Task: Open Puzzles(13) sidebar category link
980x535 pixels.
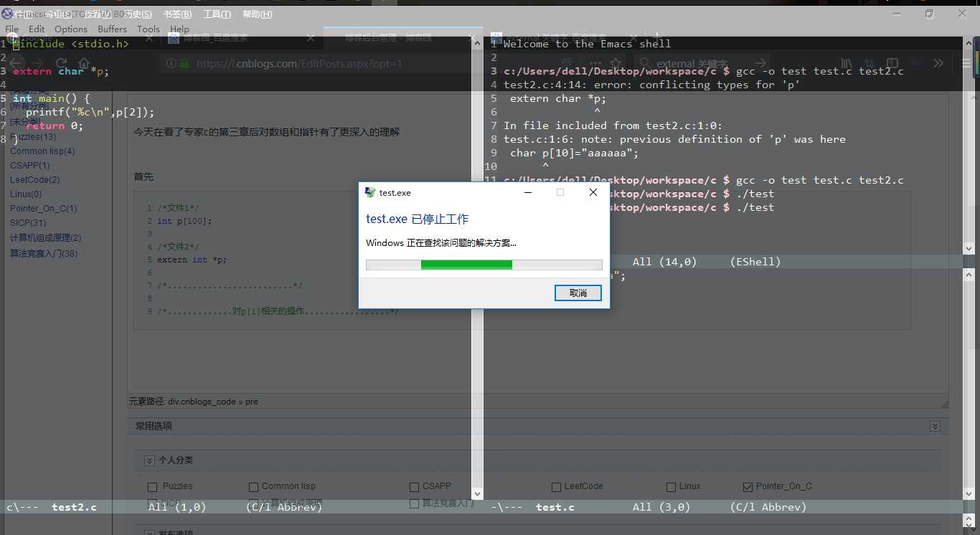Action: [33, 136]
